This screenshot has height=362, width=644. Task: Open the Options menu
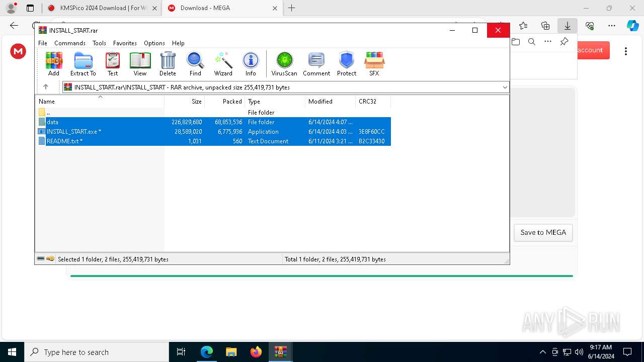tap(154, 43)
